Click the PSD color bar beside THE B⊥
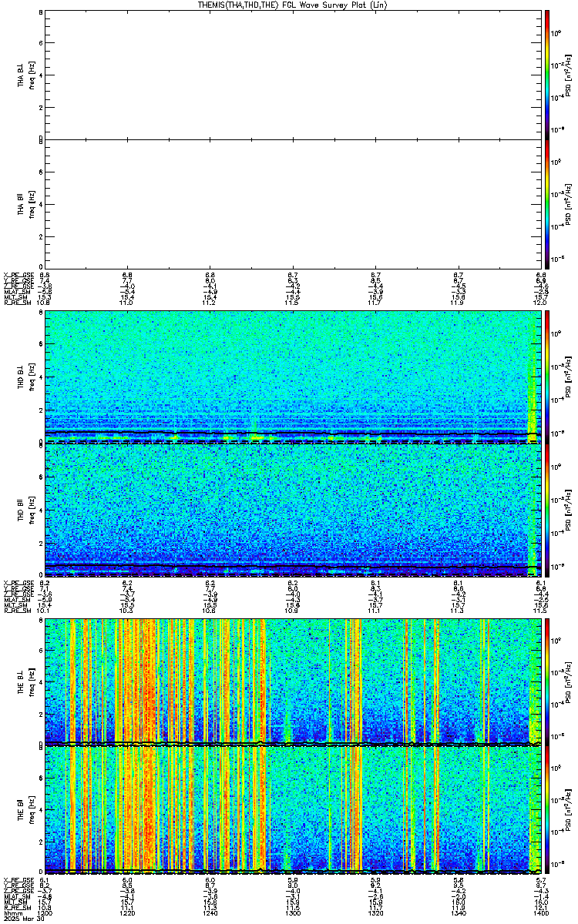Image resolution: width=578 pixels, height=924 pixels. [547, 681]
